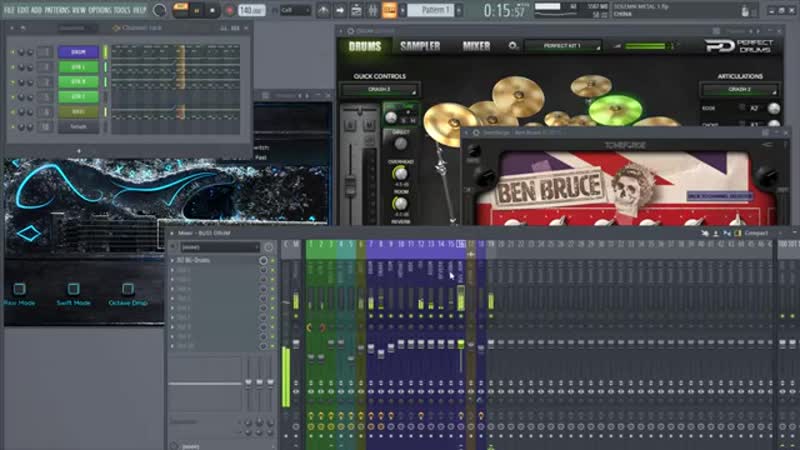This screenshot has height=450, width=800.
Task: Turn the OVERHEAD knob in Perfect Drums
Action: (401, 174)
